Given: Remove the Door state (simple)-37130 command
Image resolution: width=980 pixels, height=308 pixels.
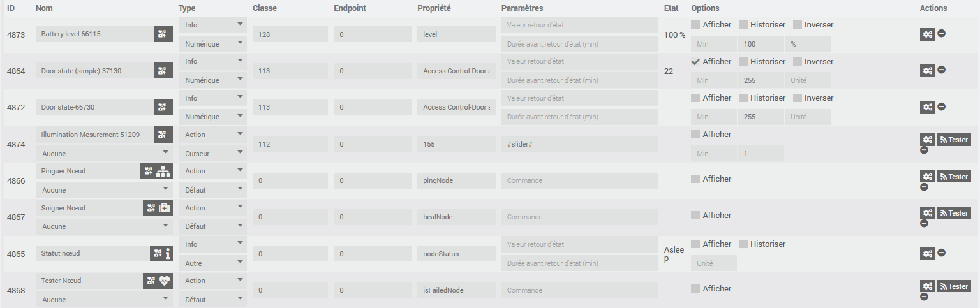Looking at the screenshot, I should click(x=941, y=70).
